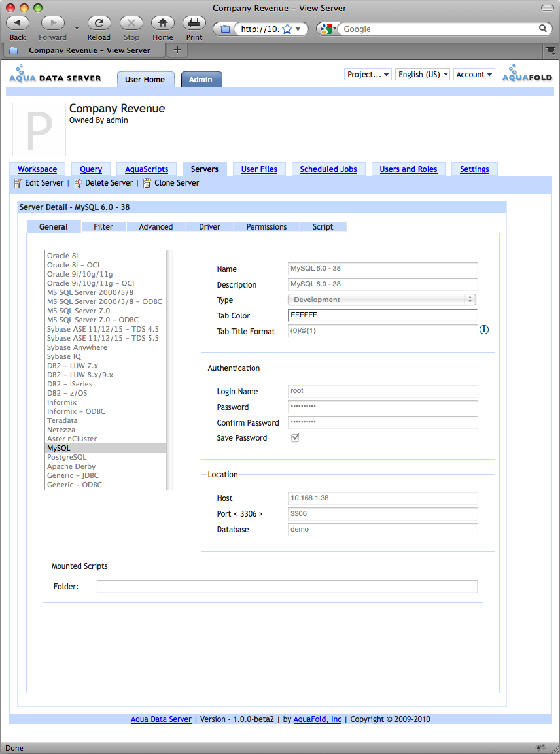Switch to the Advanced tab

click(x=156, y=226)
